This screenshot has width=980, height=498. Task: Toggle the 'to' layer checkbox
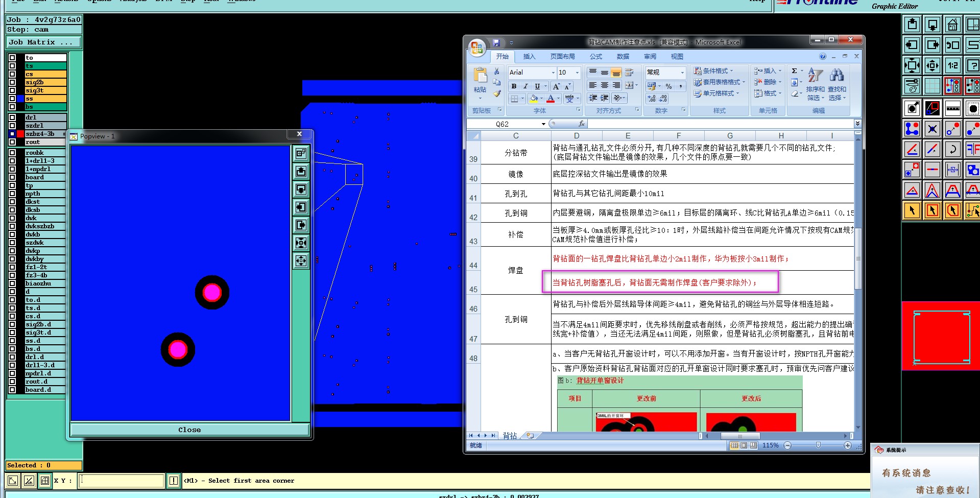click(x=12, y=58)
